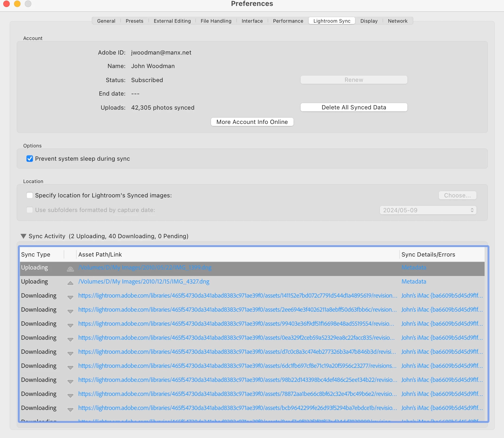504x438 pixels.
Task: Click download arrow icon on asset bcb9642299 row
Action: pyautogui.click(x=70, y=409)
